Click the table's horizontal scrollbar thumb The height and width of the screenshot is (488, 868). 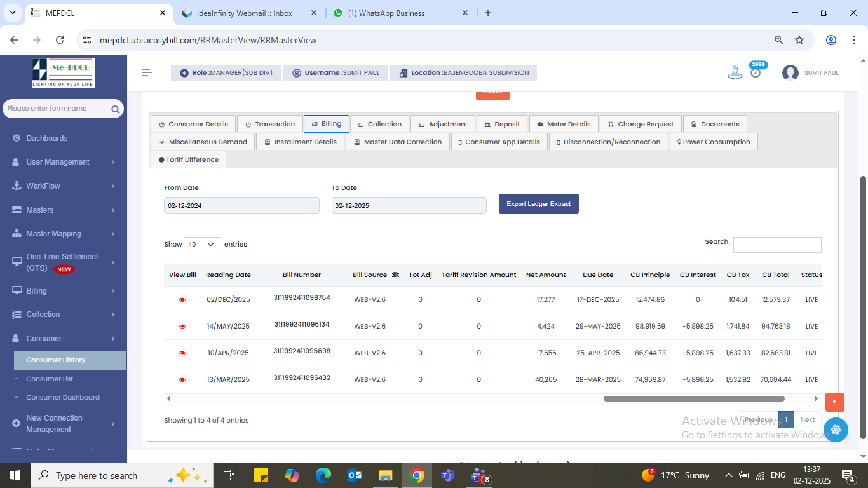pyautogui.click(x=693, y=399)
